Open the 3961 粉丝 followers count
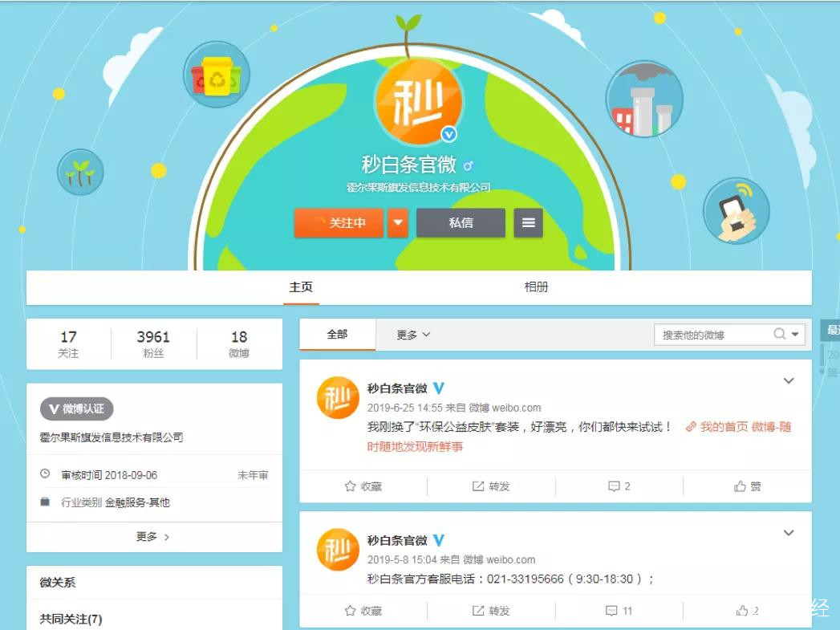This screenshot has width=840, height=630. tap(153, 344)
